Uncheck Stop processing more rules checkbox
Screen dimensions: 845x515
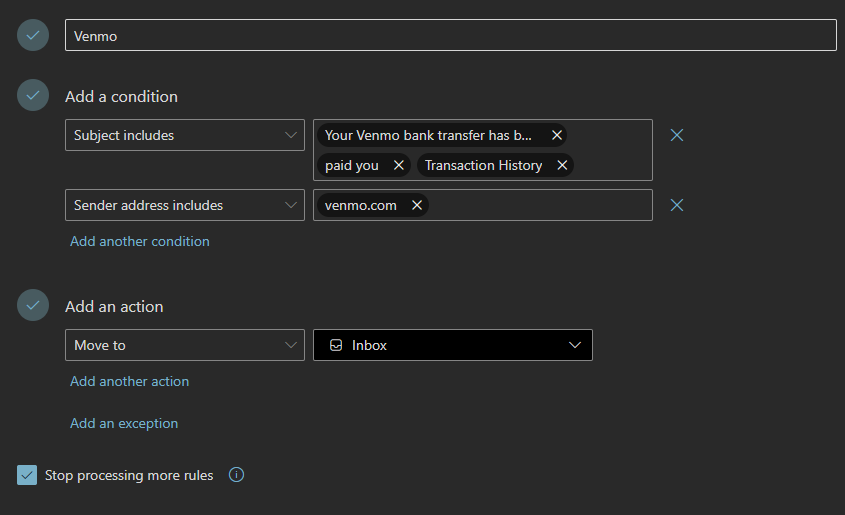[x=27, y=475]
